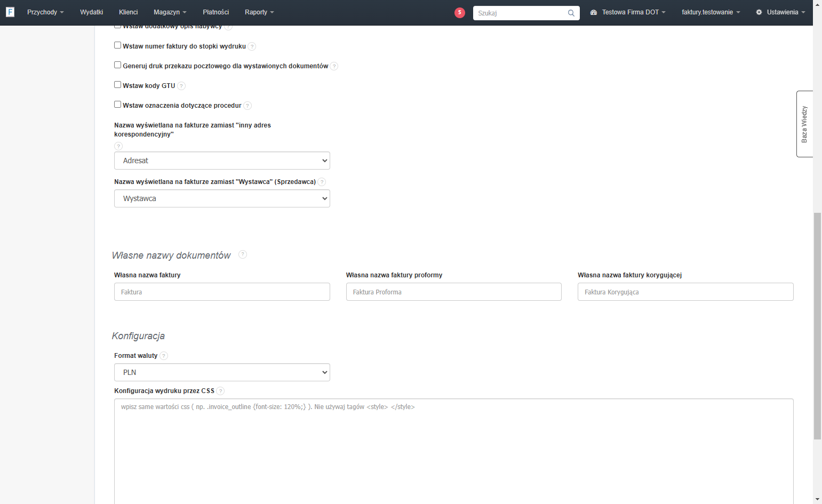Click the search magnifier icon

pos(571,13)
